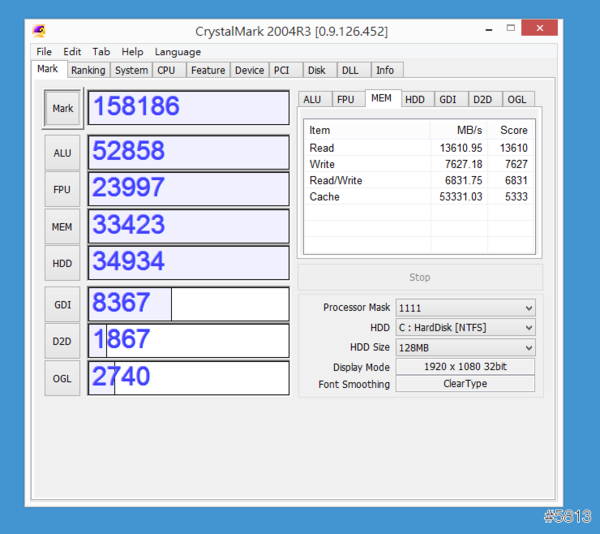Run the ALU benchmark button
This screenshot has width=600, height=534.
62,153
